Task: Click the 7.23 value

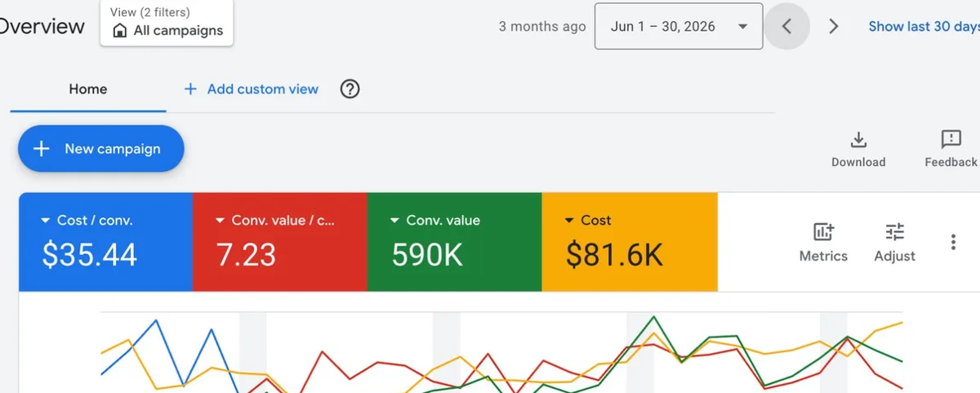Action: click(246, 256)
